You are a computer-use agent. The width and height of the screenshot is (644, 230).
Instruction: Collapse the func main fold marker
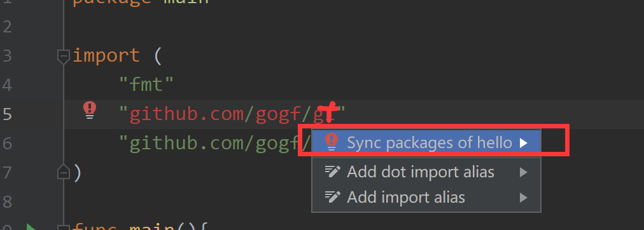(63, 227)
